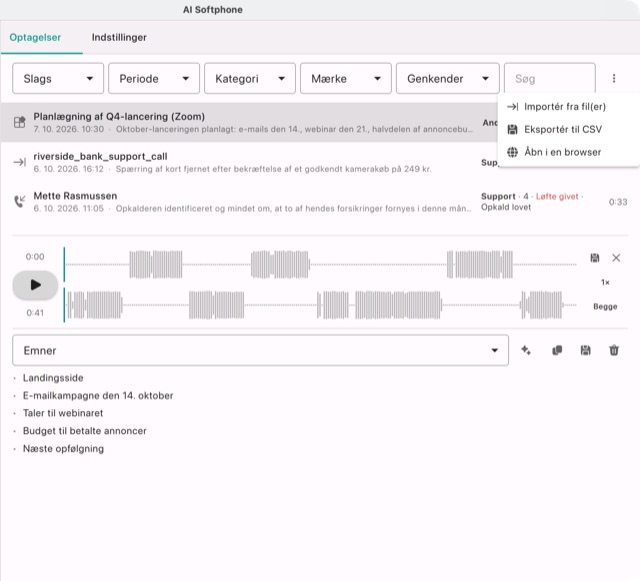
Task: Switch to the Indstillinger tab
Action: point(119,37)
